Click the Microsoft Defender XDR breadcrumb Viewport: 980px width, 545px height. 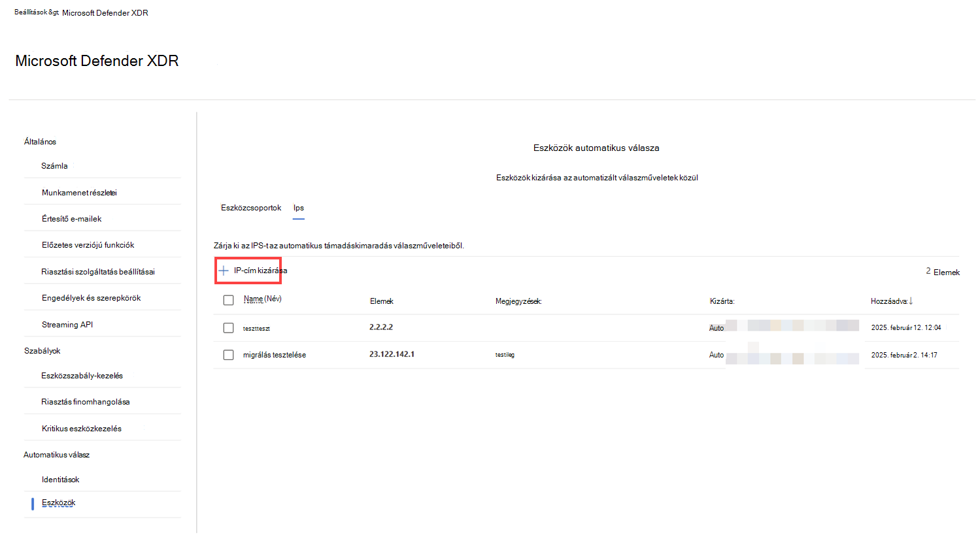105,13
